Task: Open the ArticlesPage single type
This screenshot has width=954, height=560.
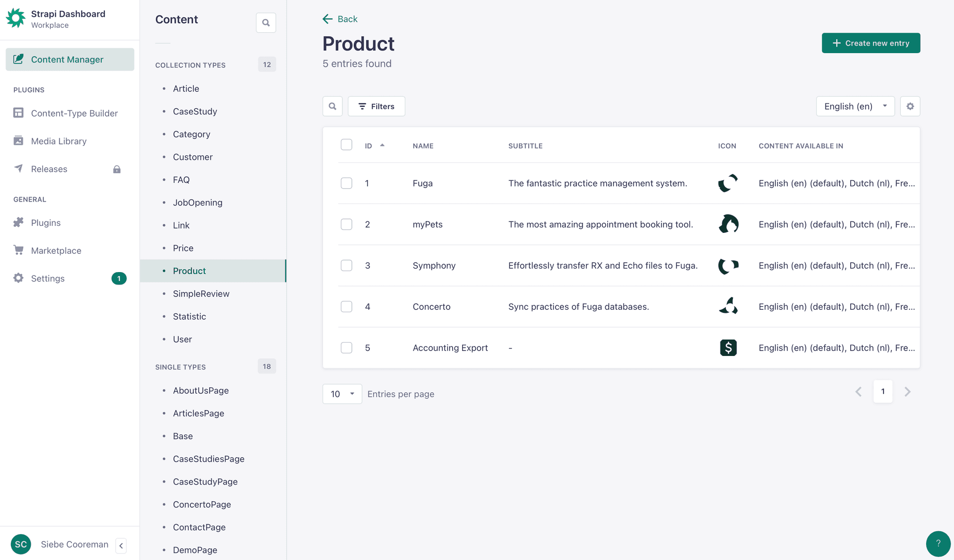Action: [199, 414]
